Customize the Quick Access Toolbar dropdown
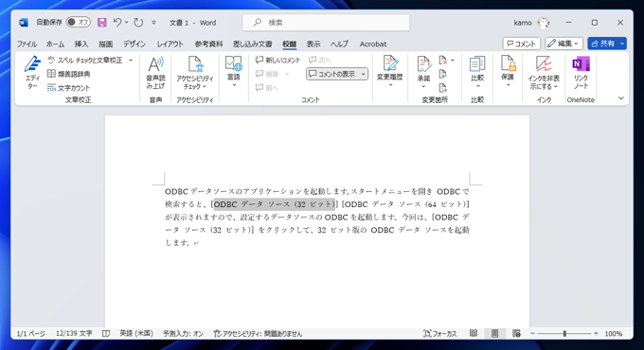 (153, 23)
